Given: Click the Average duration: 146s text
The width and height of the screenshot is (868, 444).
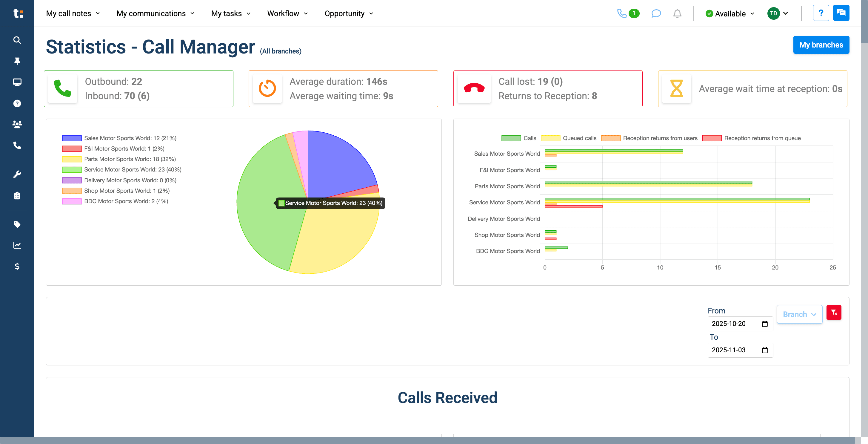Looking at the screenshot, I should point(338,82).
